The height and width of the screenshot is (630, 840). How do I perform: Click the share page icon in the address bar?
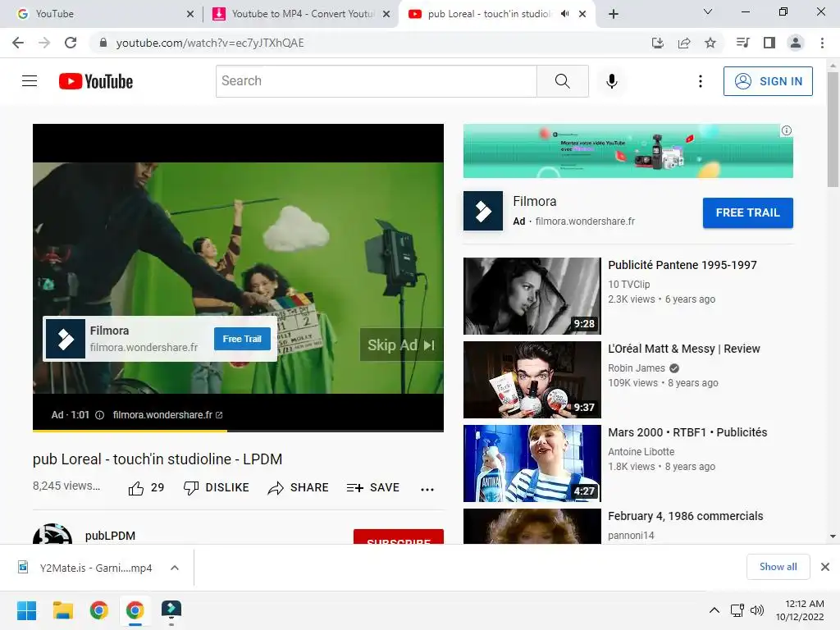point(683,43)
